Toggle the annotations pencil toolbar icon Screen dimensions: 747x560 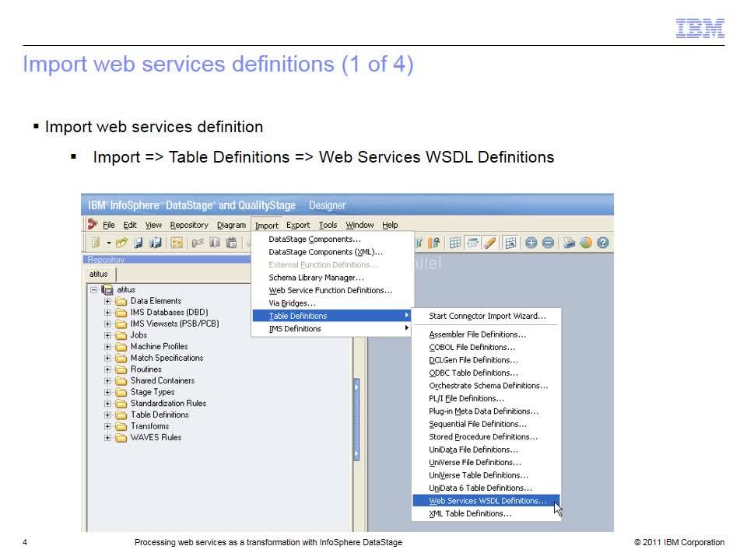coord(489,243)
